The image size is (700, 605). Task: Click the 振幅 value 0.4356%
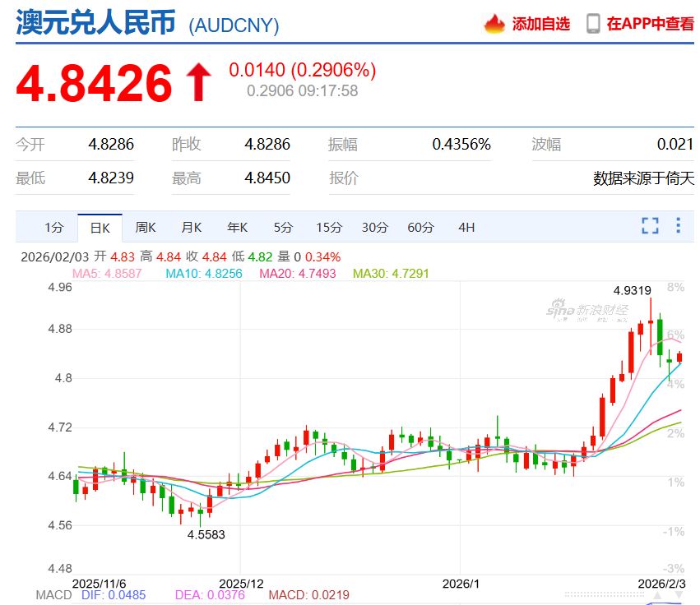(461, 144)
